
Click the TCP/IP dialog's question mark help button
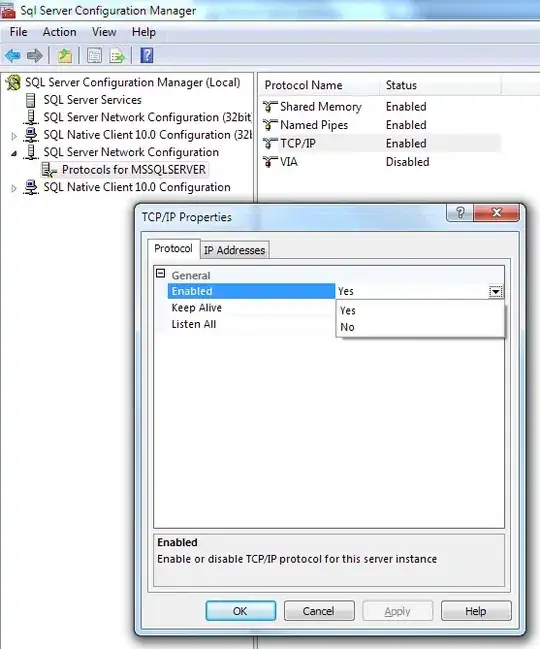click(460, 213)
